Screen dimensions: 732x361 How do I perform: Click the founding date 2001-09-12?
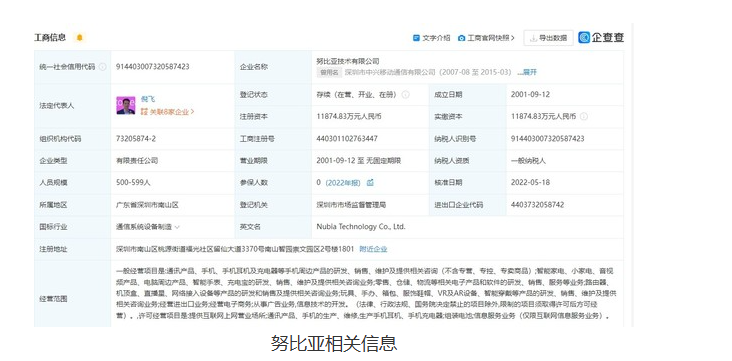pyautogui.click(x=530, y=94)
